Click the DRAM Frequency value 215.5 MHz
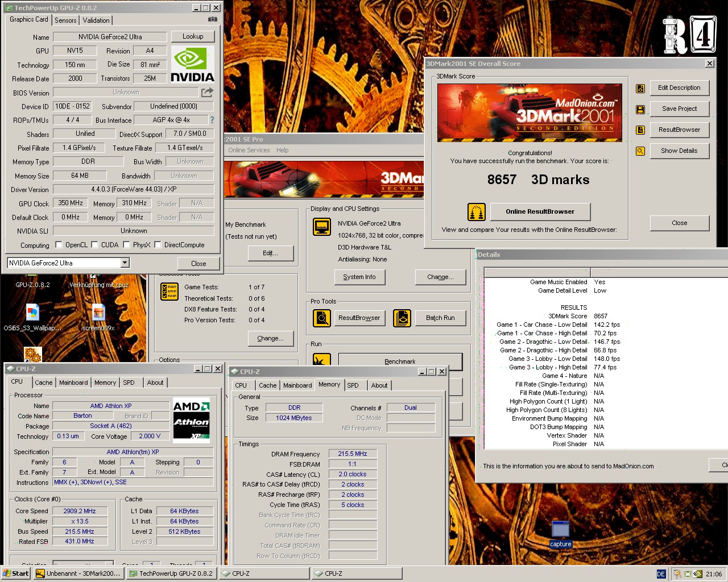Viewport: 728px width, 582px height. (x=353, y=454)
